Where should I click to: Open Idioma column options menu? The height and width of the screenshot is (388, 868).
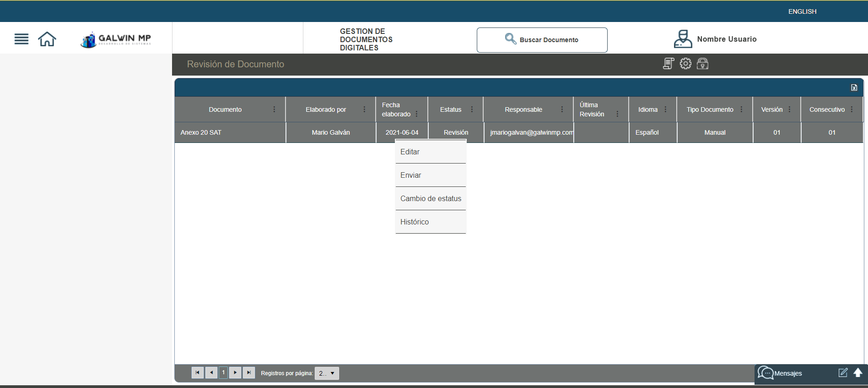[665, 109]
